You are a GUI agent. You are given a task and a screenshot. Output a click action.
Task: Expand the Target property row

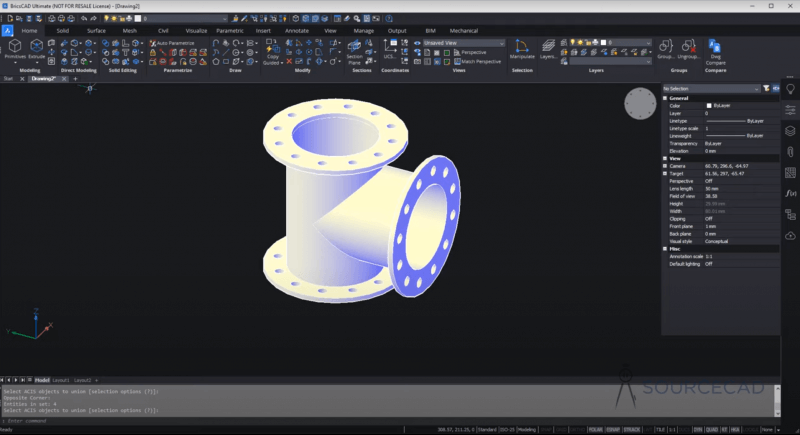(665, 173)
